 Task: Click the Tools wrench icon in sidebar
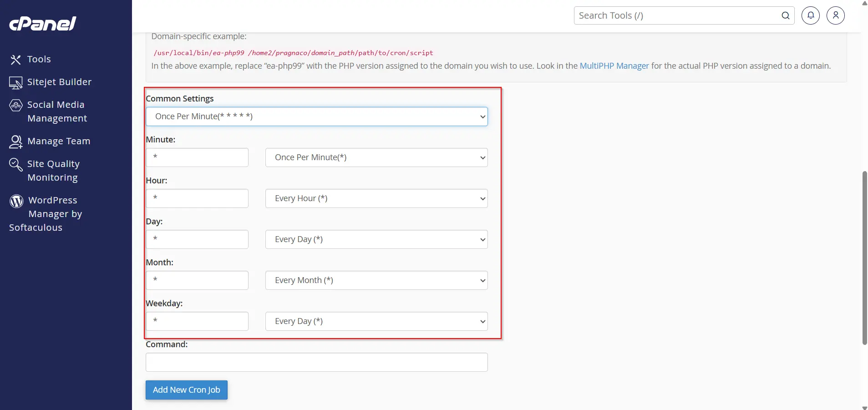pyautogui.click(x=16, y=60)
